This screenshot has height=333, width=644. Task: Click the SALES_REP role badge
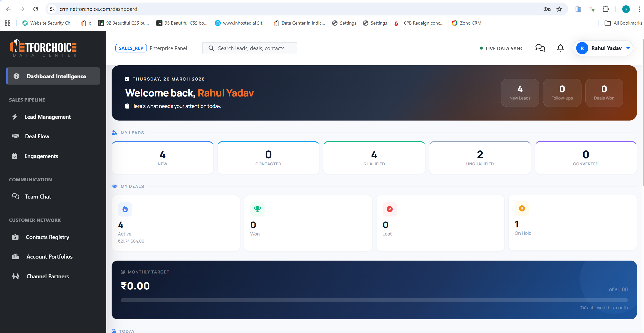click(131, 48)
